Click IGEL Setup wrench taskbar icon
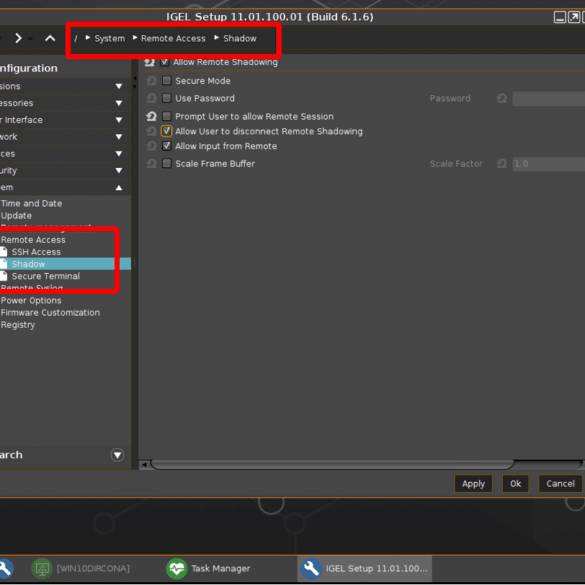 tap(312, 569)
